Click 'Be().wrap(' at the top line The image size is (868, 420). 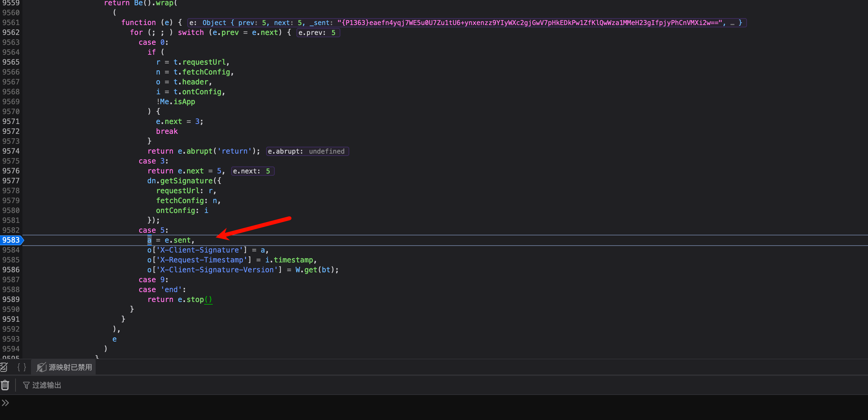156,3
